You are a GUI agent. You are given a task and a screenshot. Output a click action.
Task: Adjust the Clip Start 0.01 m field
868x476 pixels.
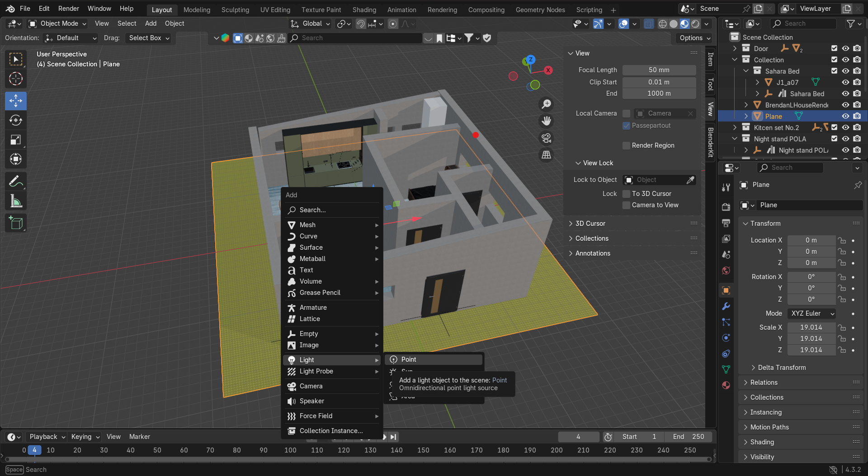[x=659, y=82]
